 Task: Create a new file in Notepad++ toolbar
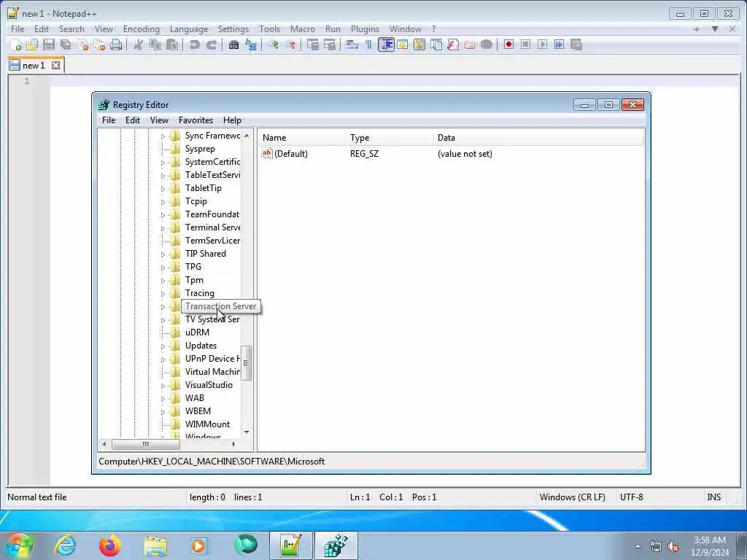pos(16,44)
